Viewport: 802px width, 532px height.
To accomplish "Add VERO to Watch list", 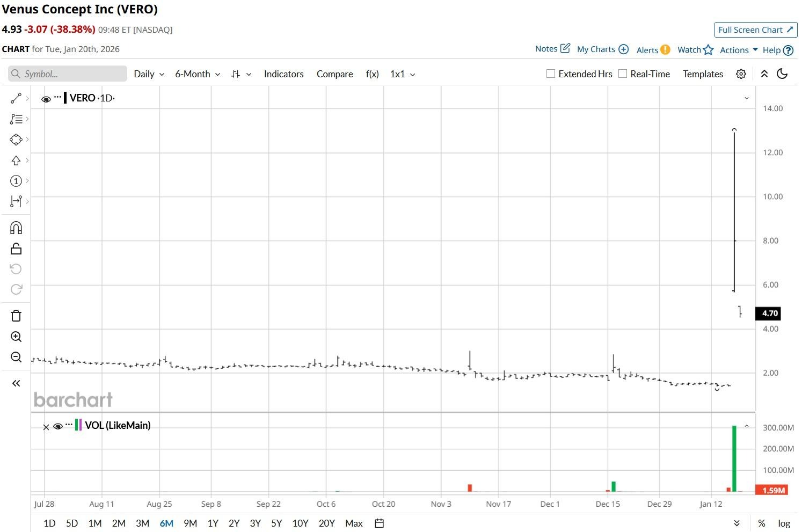I will click(x=696, y=50).
